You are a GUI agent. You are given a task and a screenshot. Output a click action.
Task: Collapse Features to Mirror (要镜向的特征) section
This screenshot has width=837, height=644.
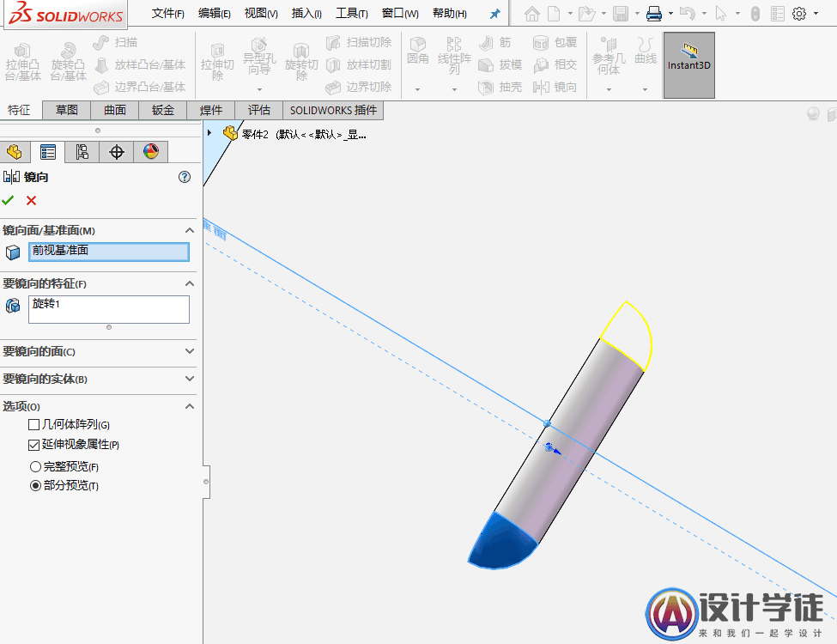pyautogui.click(x=190, y=283)
